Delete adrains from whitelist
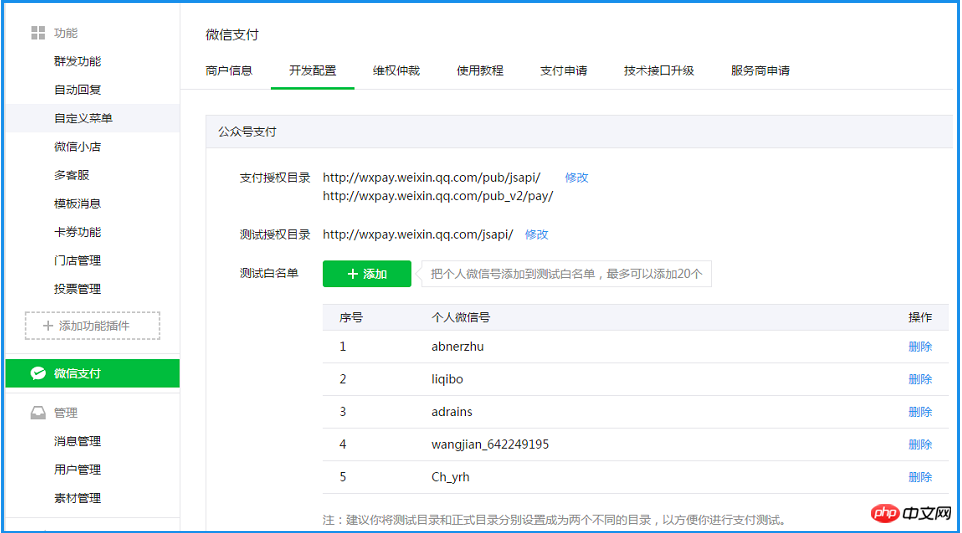The width and height of the screenshot is (962, 533). tap(920, 412)
